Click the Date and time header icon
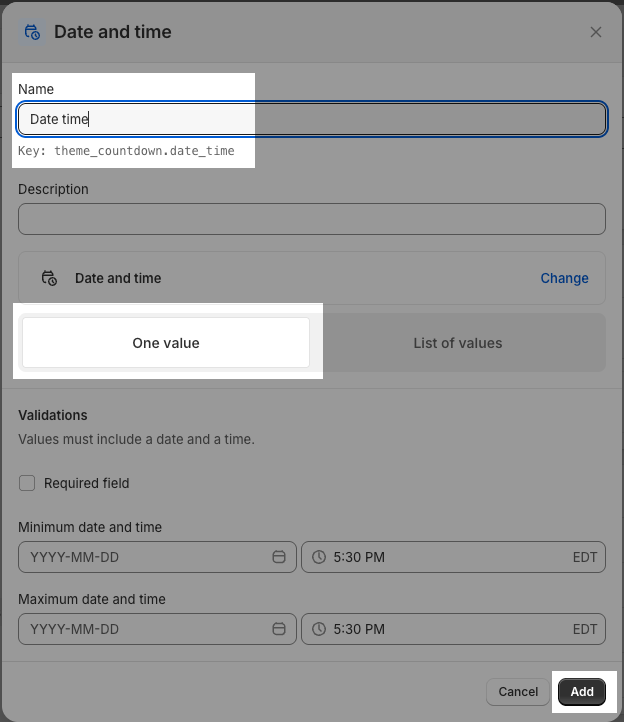The image size is (624, 722). (x=32, y=32)
